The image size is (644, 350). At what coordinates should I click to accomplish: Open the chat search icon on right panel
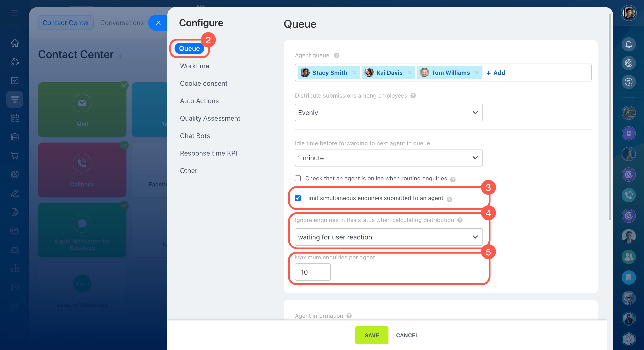629,82
